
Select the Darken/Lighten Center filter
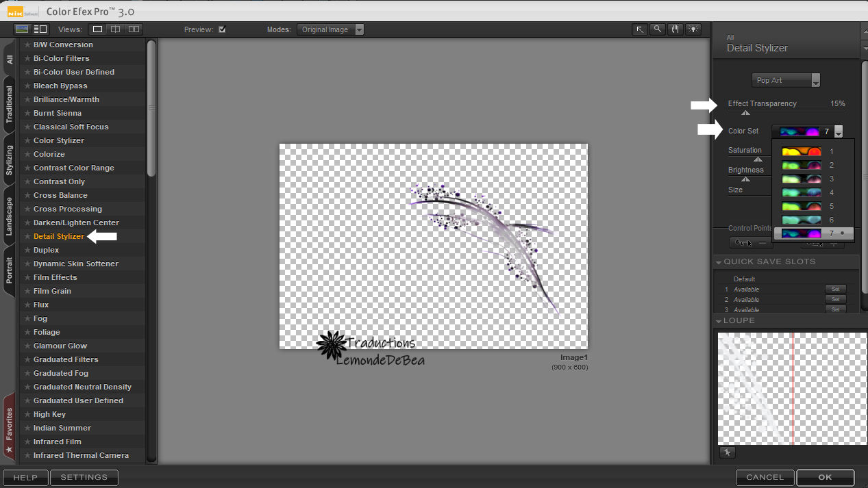[x=83, y=222]
